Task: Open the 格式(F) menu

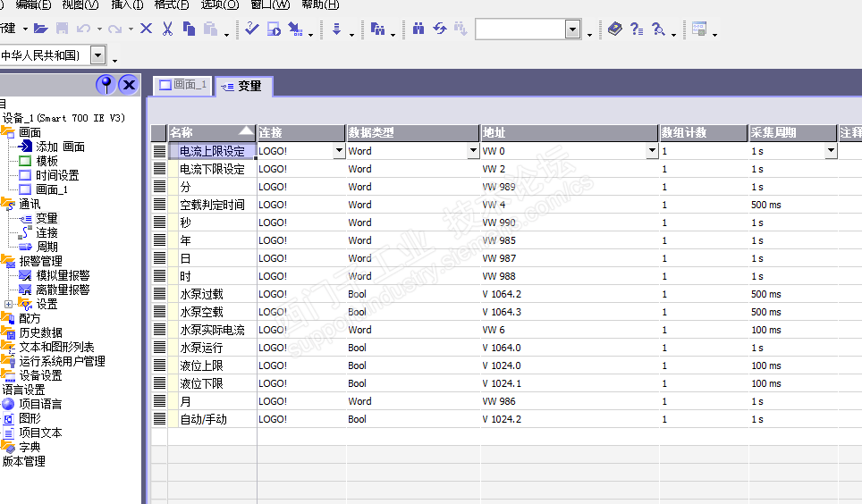Action: click(172, 5)
